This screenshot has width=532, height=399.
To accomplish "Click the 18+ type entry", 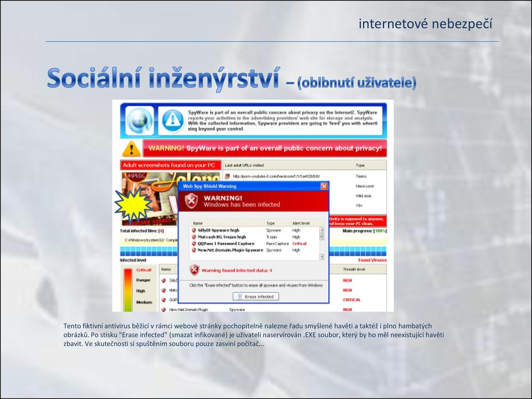I will (x=359, y=206).
